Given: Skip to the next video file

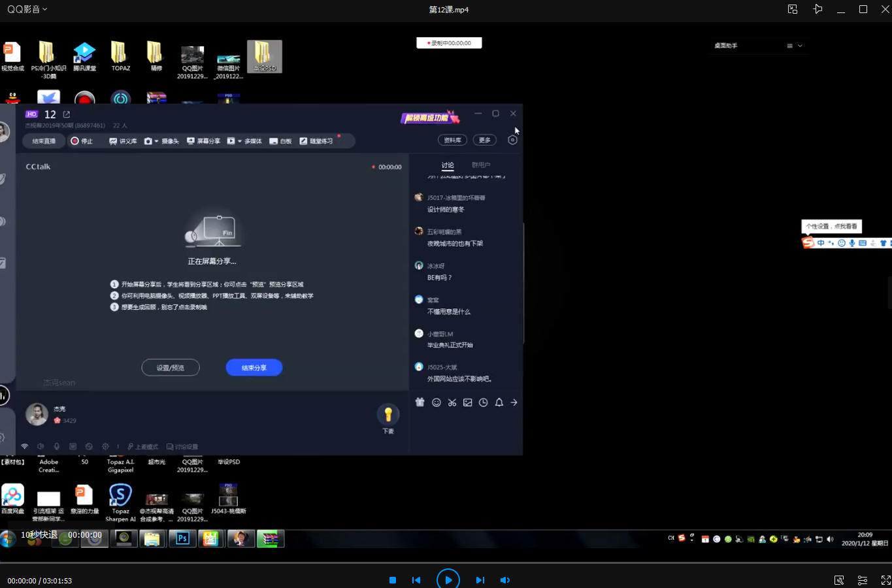Looking at the screenshot, I should click(x=480, y=580).
